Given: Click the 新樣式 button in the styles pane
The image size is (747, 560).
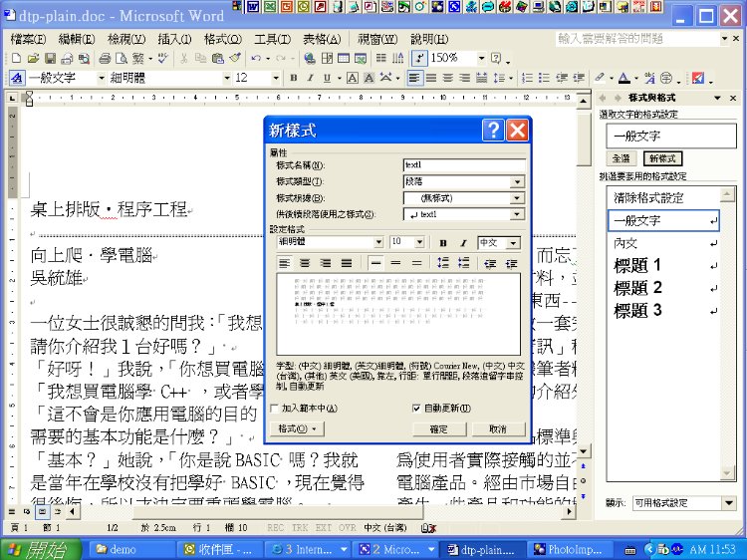Looking at the screenshot, I should pos(662,158).
